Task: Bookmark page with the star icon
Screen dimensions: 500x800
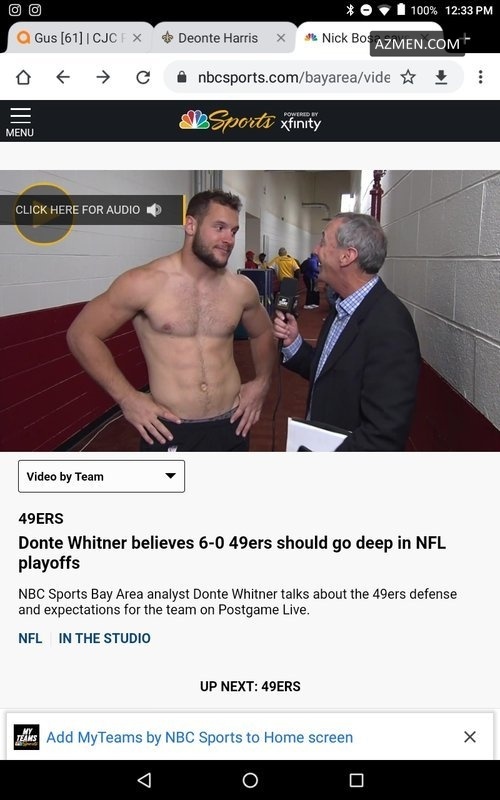Action: tap(408, 77)
